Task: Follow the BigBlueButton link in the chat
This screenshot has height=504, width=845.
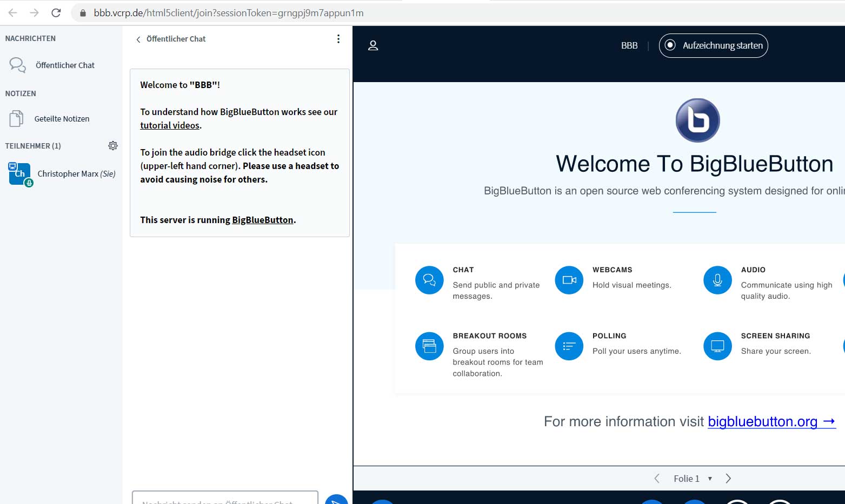Action: tap(263, 220)
